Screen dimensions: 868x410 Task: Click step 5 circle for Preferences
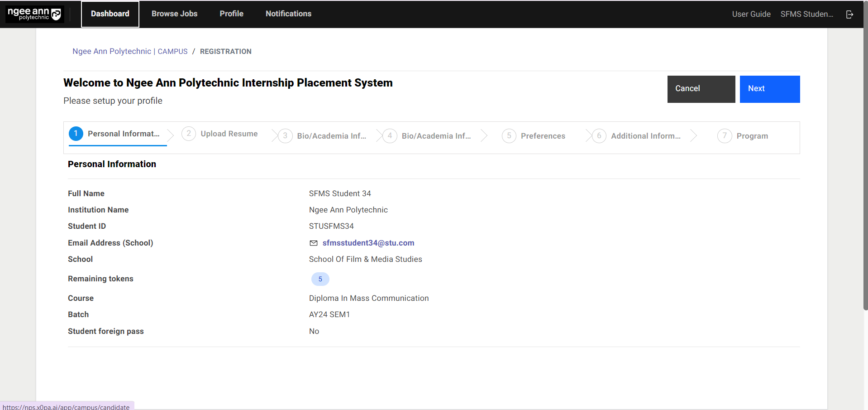pos(509,136)
